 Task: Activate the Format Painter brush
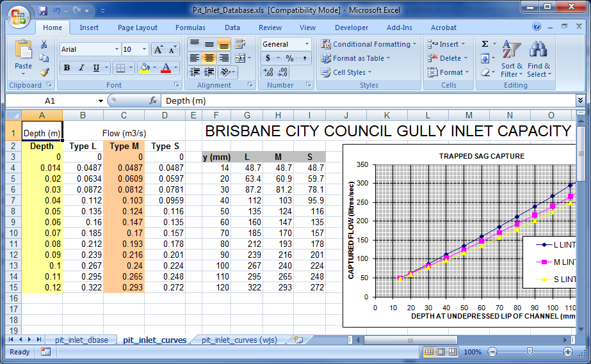44,72
